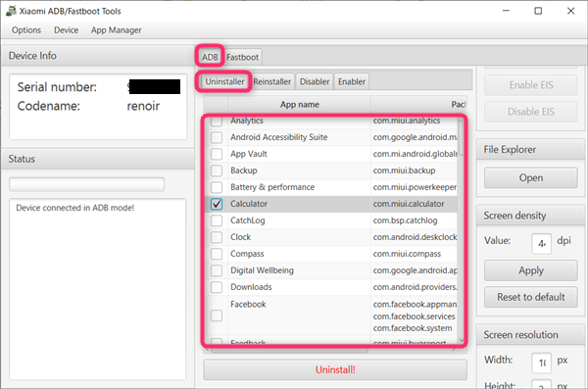The width and height of the screenshot is (588, 389).
Task: Select the Disabler tab
Action: 315,81
